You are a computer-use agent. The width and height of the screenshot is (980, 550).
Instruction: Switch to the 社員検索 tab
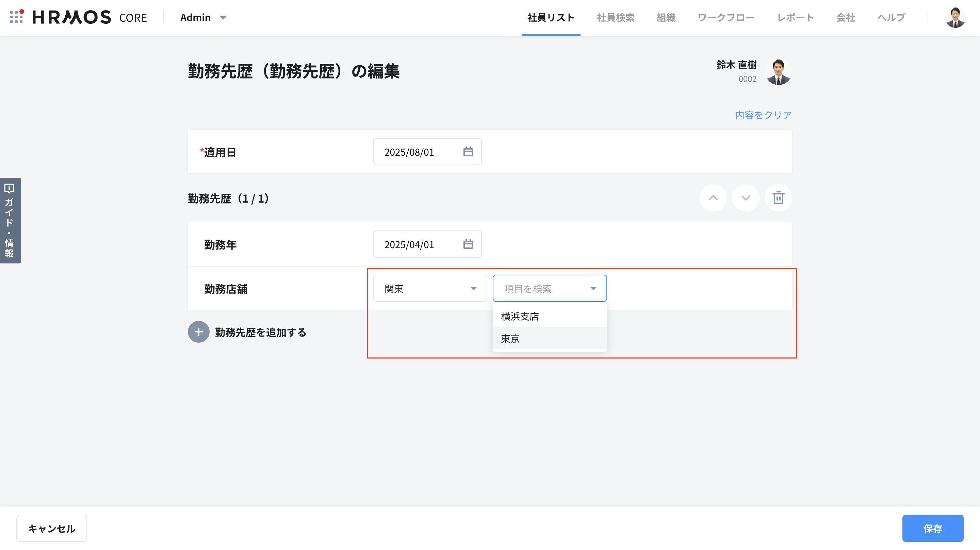click(x=615, y=17)
